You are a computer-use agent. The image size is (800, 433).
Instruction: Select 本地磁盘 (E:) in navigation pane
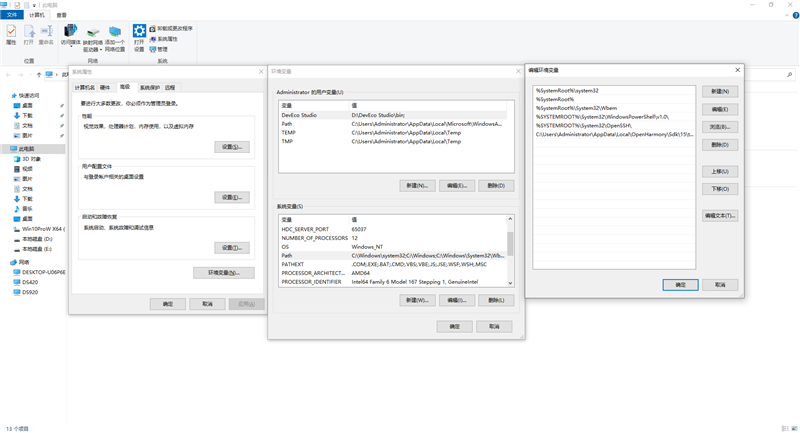(33, 249)
